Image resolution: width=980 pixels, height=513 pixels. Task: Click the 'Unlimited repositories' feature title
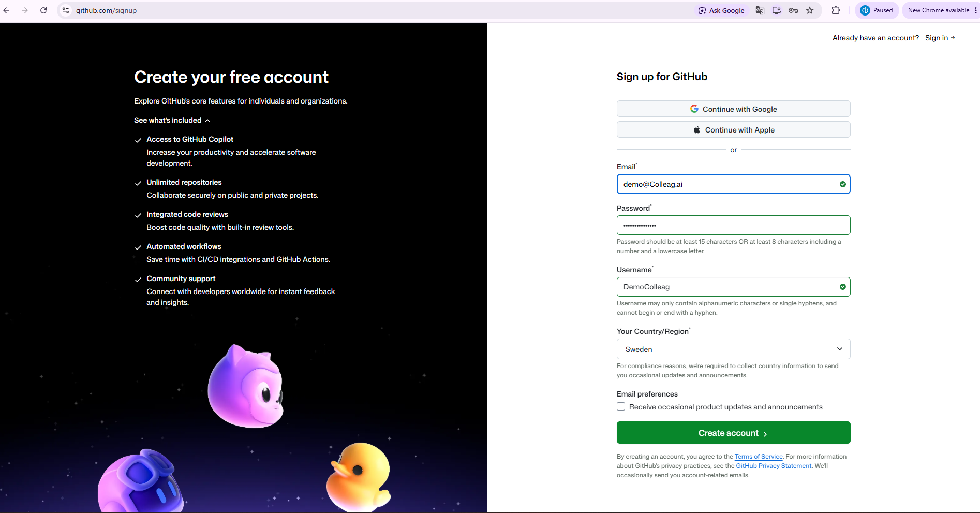pos(184,182)
